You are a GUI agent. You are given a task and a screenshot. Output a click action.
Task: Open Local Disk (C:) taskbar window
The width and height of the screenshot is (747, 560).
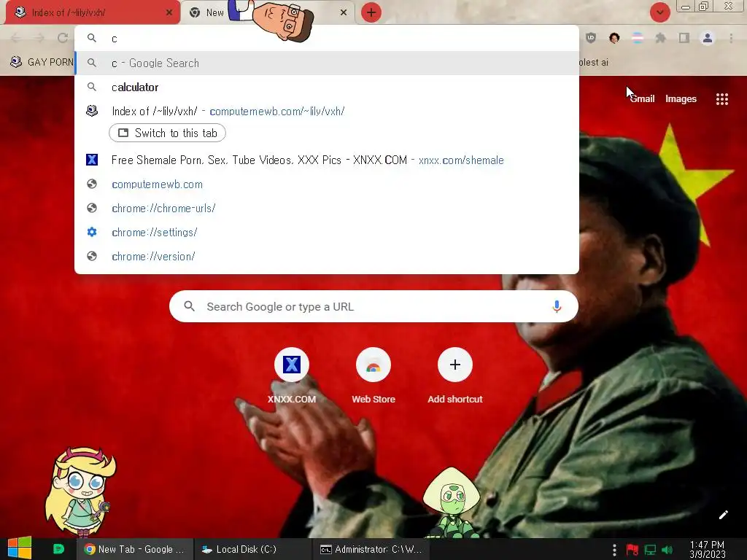point(252,549)
